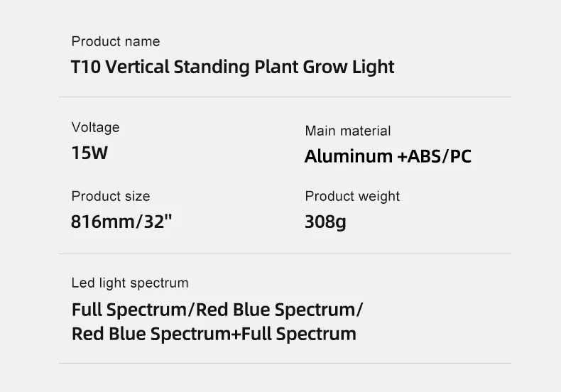Click the 32" inch size text
Viewport: 561px width, 392px height.
[158, 222]
